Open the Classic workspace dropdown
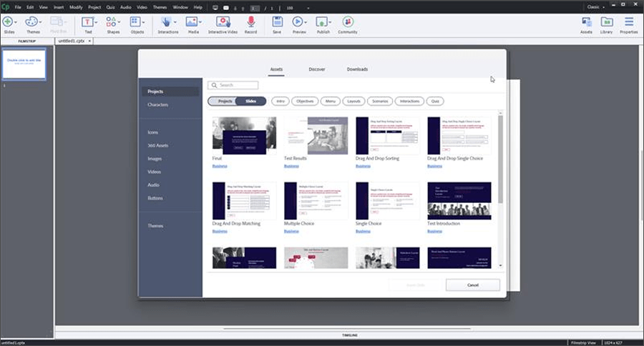Viewport: 644px width, 346px height. point(595,7)
